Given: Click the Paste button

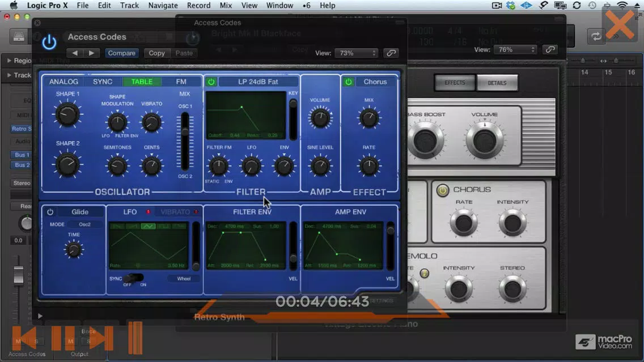Looking at the screenshot, I should coord(184,53).
